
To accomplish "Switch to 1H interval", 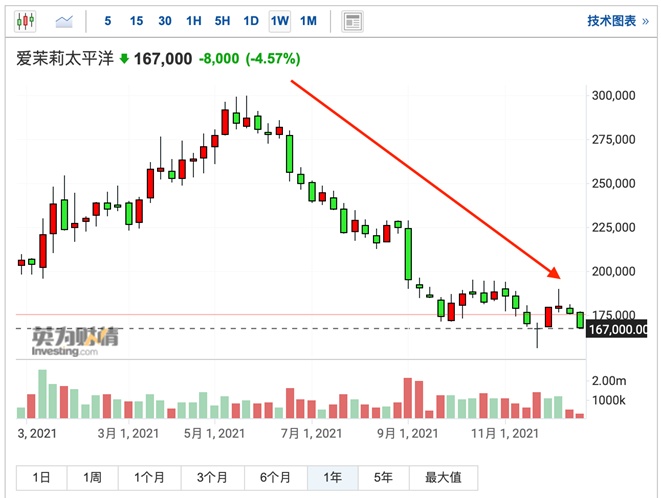I will [194, 20].
